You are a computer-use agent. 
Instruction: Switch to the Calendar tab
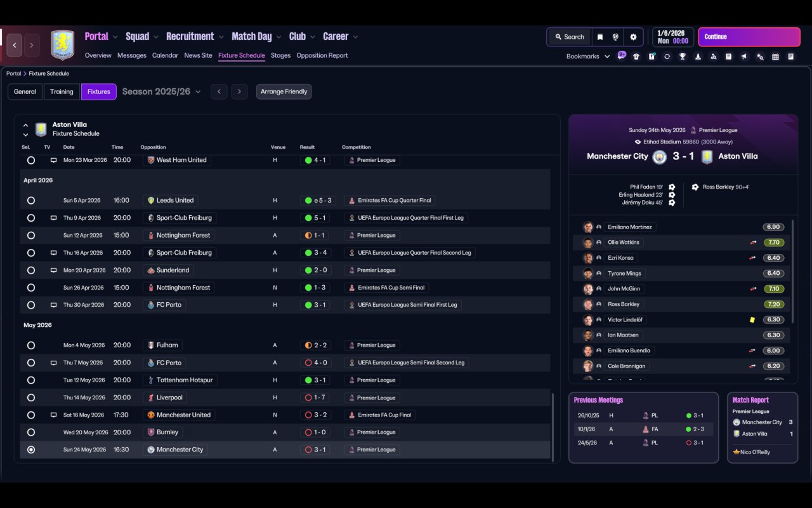(165, 55)
